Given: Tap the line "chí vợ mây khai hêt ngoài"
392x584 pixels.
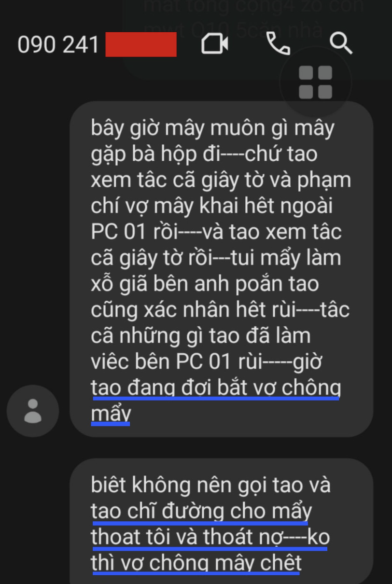Looking at the screenshot, I should click(212, 206).
